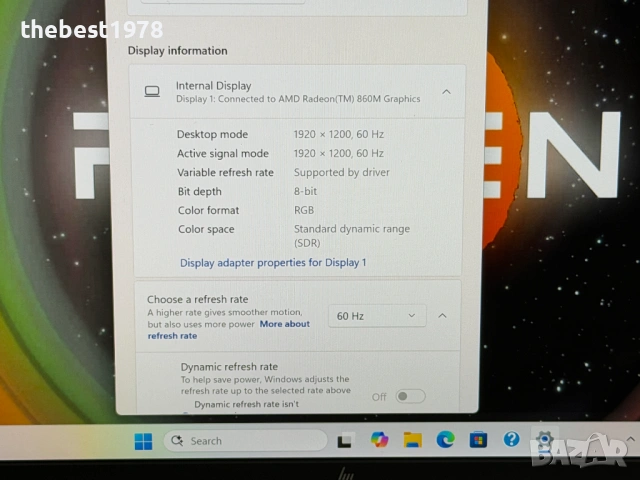This screenshot has height=480, width=640.
Task: Click the 'Choose a refresh rate' title
Action: click(x=198, y=299)
